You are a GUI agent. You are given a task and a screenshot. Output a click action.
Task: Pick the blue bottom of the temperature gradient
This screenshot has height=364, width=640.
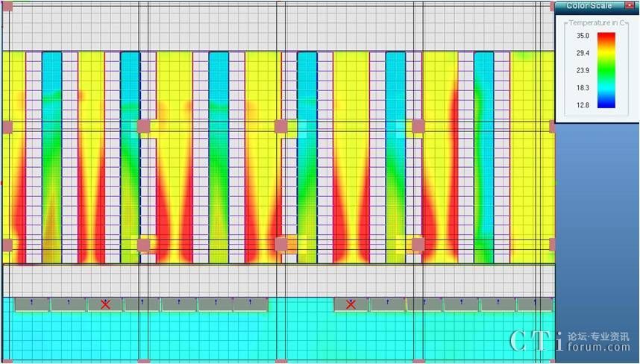[x=606, y=104]
